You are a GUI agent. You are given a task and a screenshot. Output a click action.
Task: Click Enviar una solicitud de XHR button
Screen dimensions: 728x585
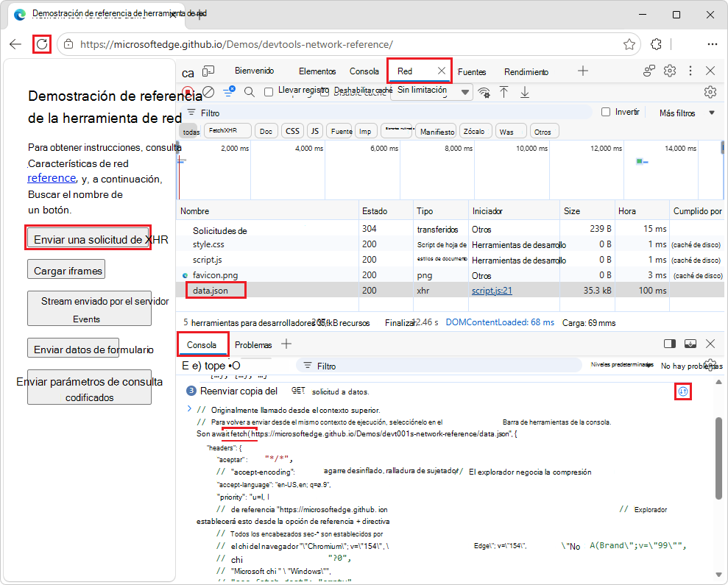[x=88, y=238]
